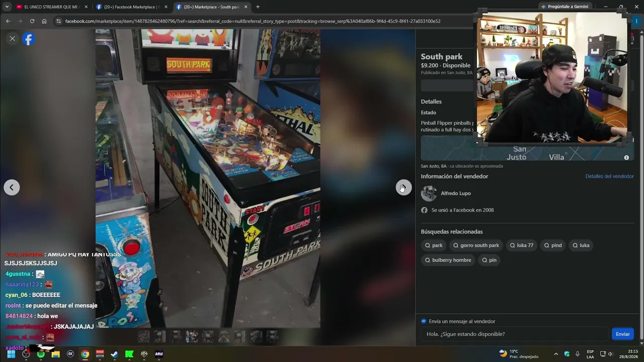Expand the hidden system tray icons
Image resolution: width=644 pixels, height=362 pixels.
pyautogui.click(x=556, y=354)
